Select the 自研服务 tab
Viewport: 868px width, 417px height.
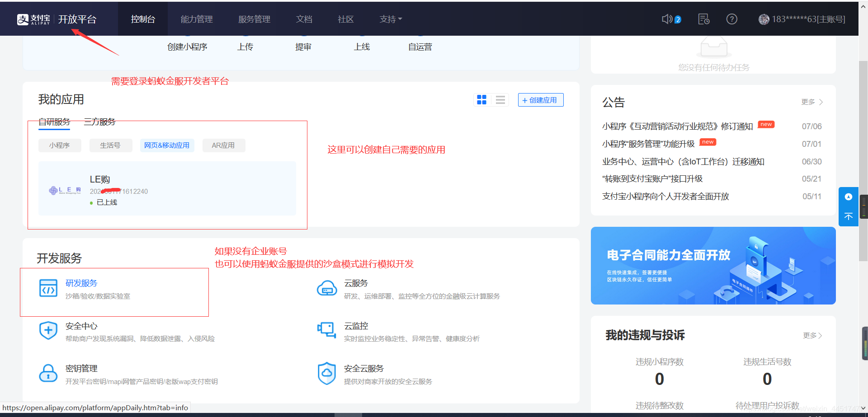54,122
